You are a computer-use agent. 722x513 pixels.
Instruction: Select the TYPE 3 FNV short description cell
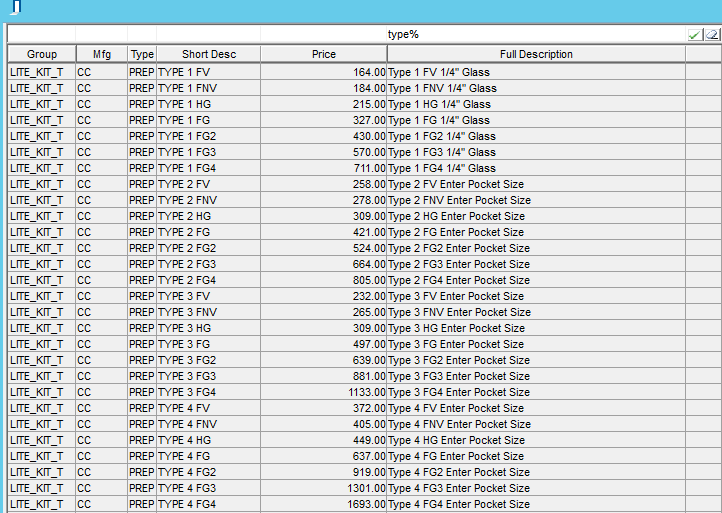[x=209, y=313]
